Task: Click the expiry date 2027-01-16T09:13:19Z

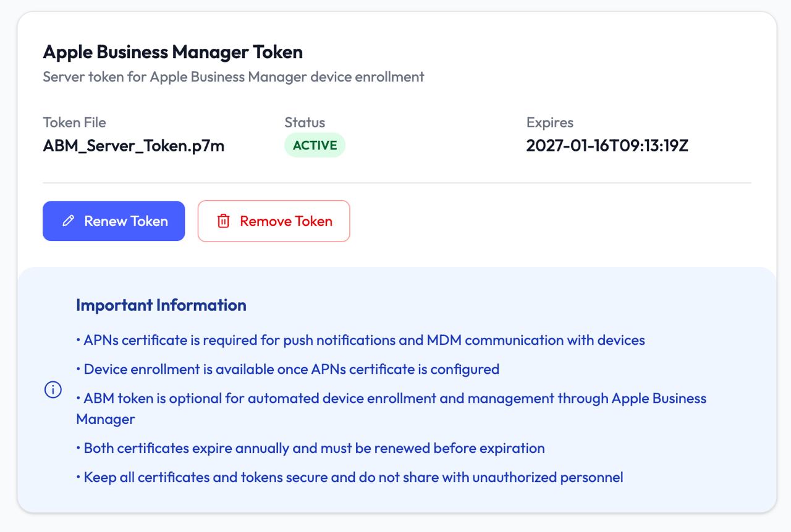Action: (607, 146)
